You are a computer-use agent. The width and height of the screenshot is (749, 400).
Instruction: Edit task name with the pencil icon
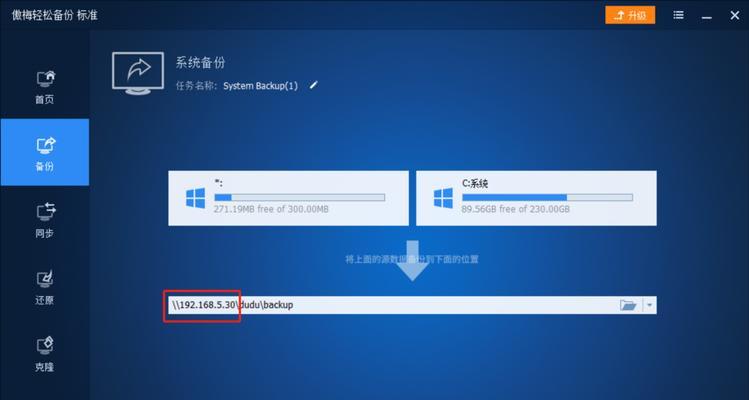click(313, 85)
